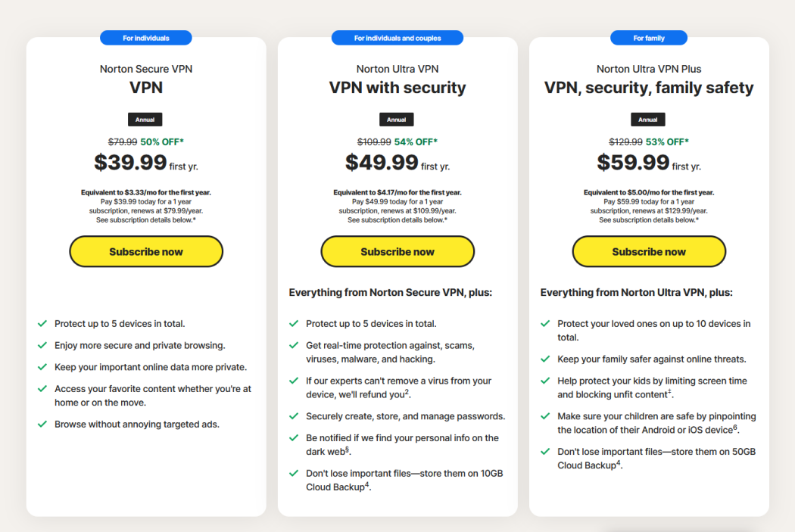
Task: Subscribe to Norton Ultra VPN Plus
Action: 649,250
